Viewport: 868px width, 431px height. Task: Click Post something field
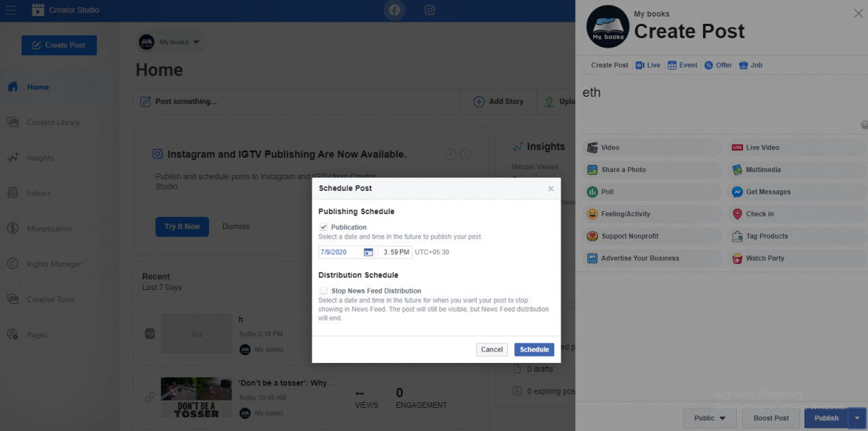297,101
